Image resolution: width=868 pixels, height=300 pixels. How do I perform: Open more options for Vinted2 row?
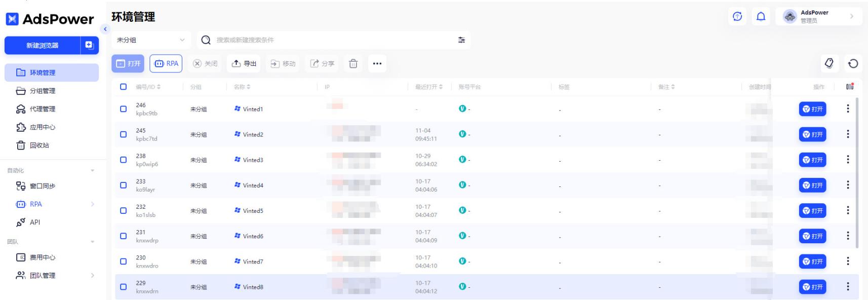848,134
